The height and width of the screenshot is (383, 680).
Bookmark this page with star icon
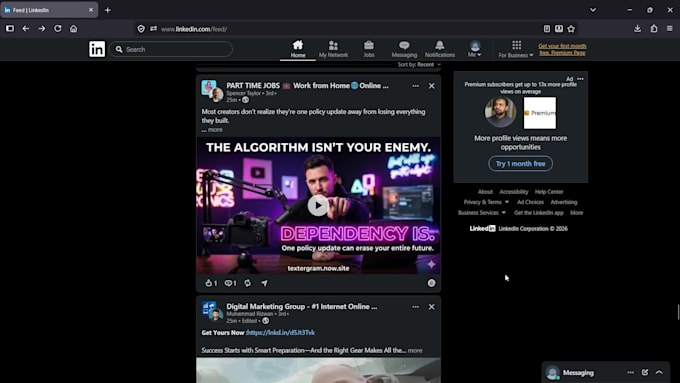pyautogui.click(x=571, y=29)
